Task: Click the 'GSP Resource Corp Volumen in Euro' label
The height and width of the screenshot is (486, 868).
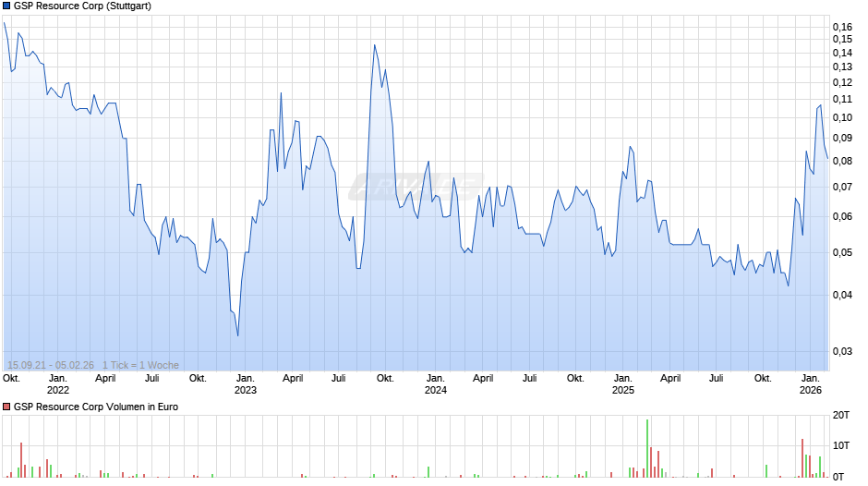Action: pos(96,407)
